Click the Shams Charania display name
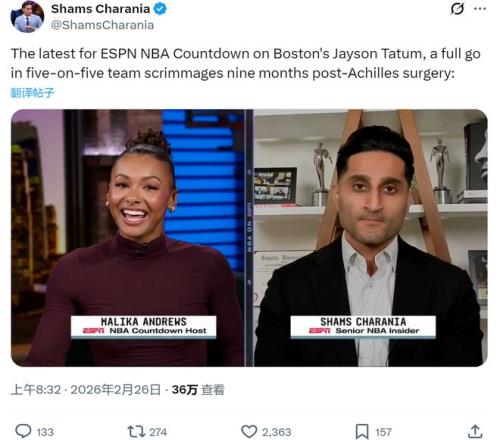Viewport: 500px width, 440px height. [x=100, y=9]
